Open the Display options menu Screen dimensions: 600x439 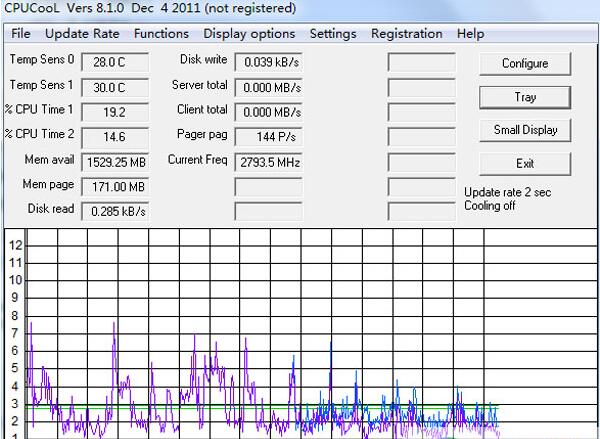[249, 34]
